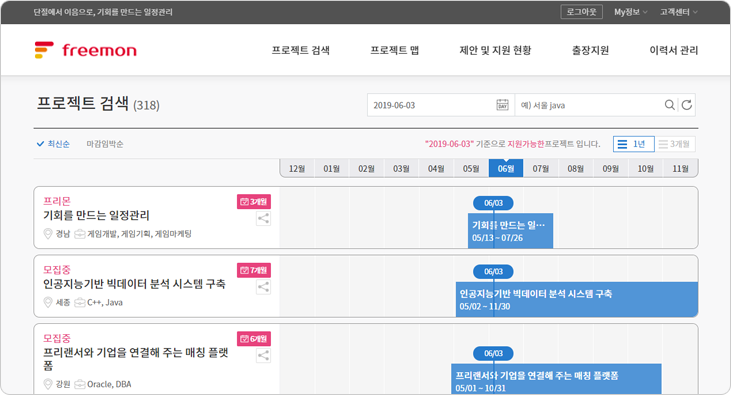Click 06/03 marker in 인공지능기반 row

pyautogui.click(x=493, y=271)
